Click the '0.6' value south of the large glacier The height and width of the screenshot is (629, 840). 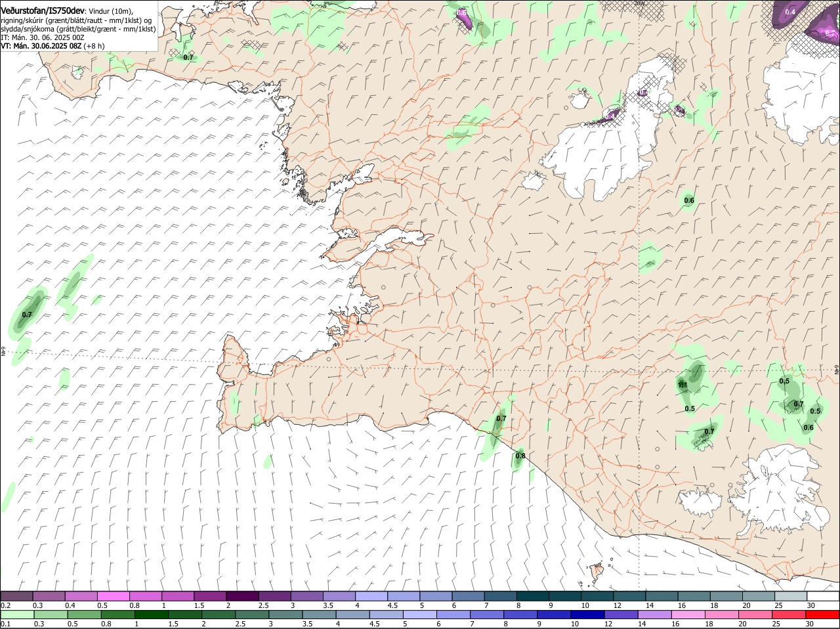tap(689, 201)
